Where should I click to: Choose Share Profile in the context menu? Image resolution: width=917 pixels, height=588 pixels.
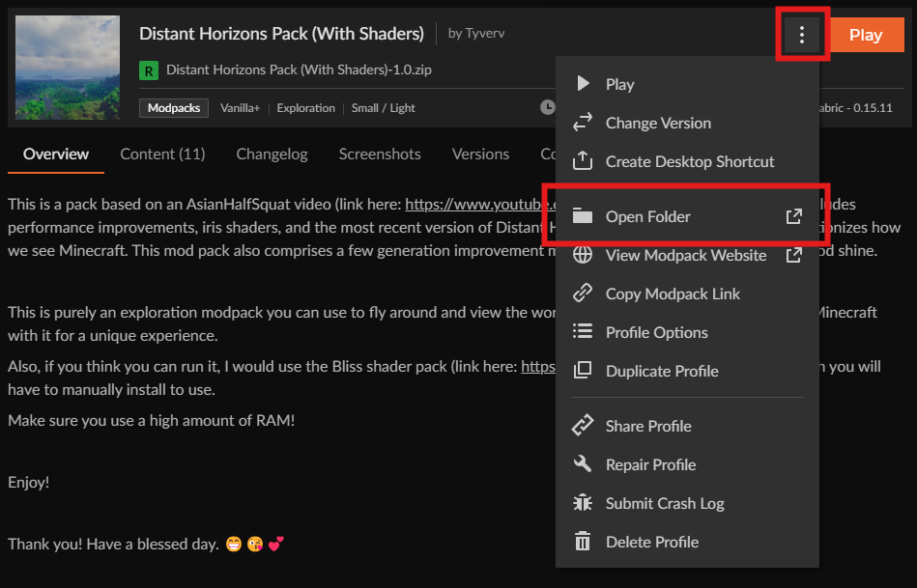(647, 426)
